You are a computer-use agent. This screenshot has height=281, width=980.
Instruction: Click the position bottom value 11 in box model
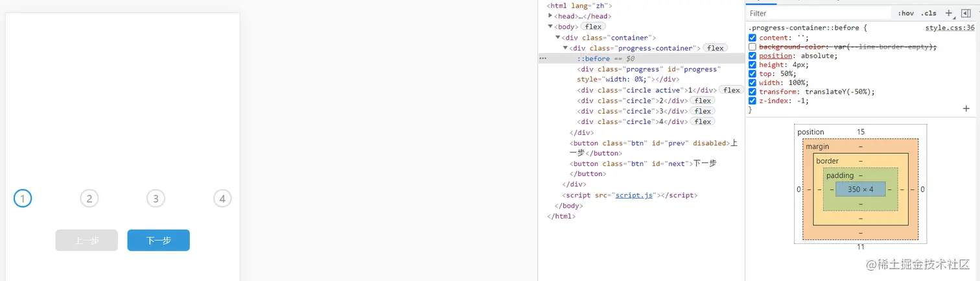click(x=860, y=247)
